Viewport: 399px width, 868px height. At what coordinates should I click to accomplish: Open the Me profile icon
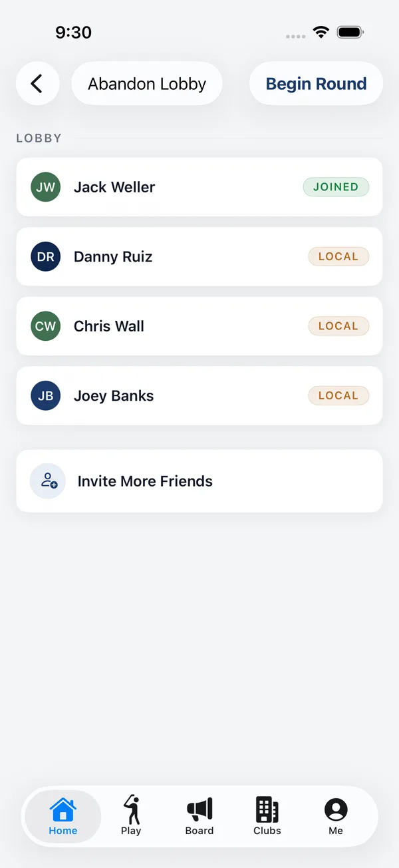336,809
